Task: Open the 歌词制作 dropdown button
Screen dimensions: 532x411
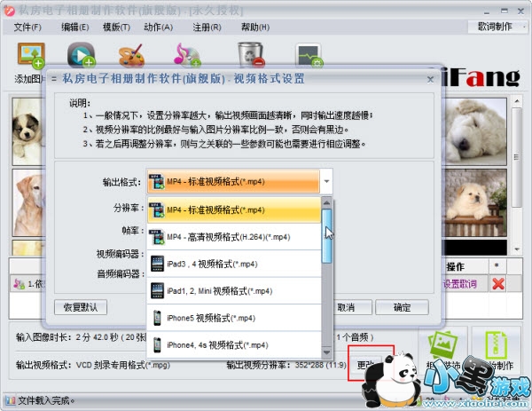Action: (x=497, y=27)
